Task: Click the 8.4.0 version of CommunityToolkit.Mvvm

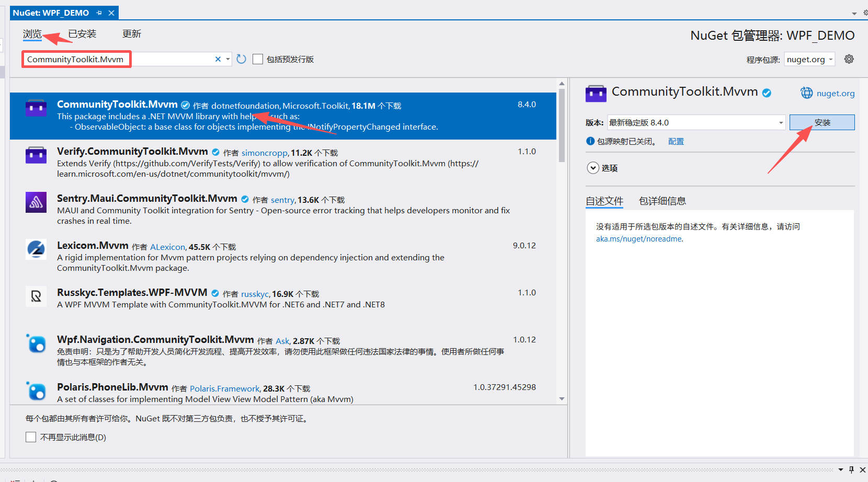Action: click(527, 105)
